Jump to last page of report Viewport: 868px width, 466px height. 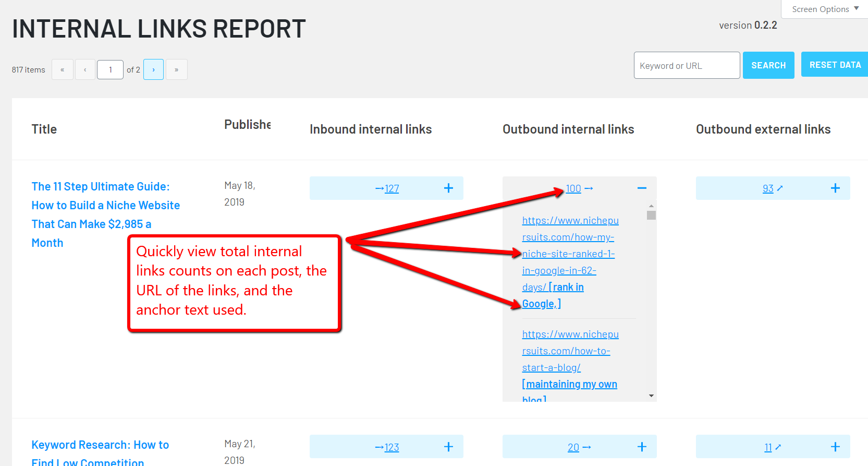pyautogui.click(x=176, y=70)
